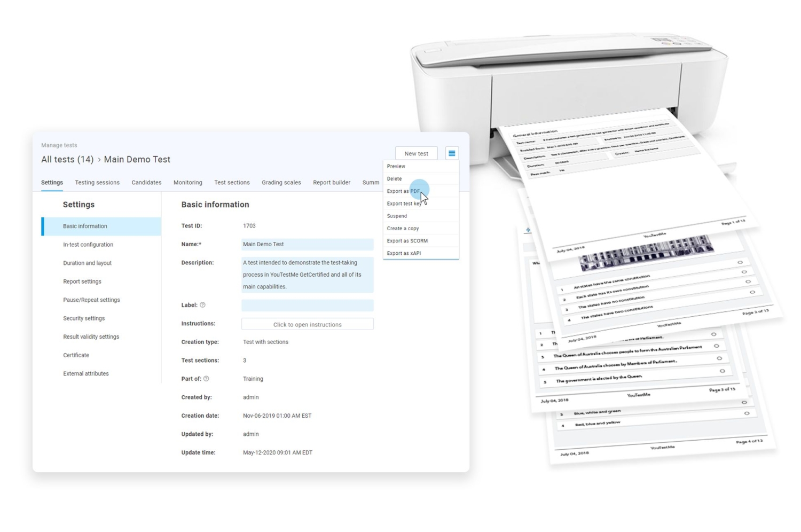The height and width of the screenshot is (532, 801).
Task: Switch to the Grading scales tab
Action: (x=281, y=182)
